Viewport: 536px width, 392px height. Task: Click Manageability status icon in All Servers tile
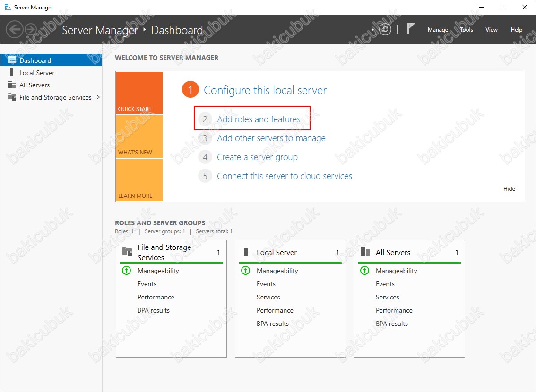(x=365, y=271)
